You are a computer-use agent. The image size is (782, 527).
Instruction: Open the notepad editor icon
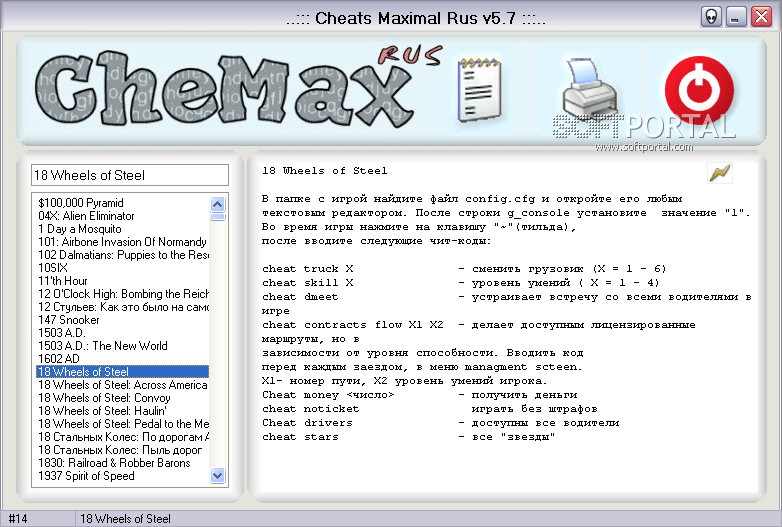pos(479,90)
